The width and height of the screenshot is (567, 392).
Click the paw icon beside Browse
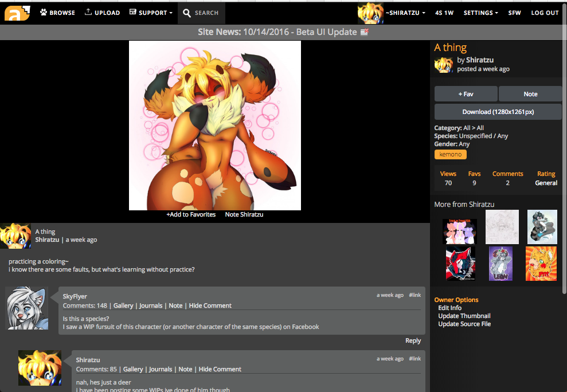44,12
